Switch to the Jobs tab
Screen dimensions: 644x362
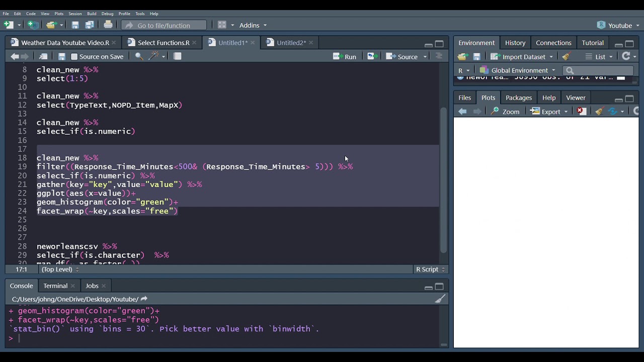(x=92, y=286)
